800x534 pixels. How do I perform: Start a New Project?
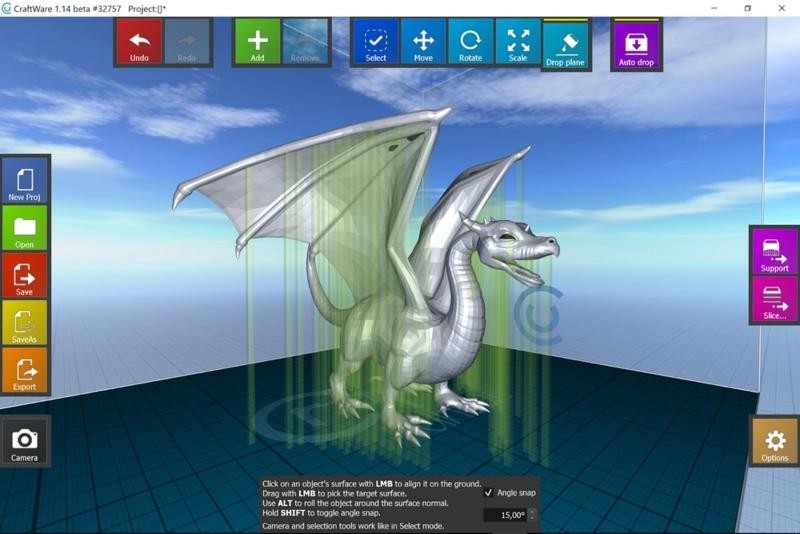(x=24, y=181)
